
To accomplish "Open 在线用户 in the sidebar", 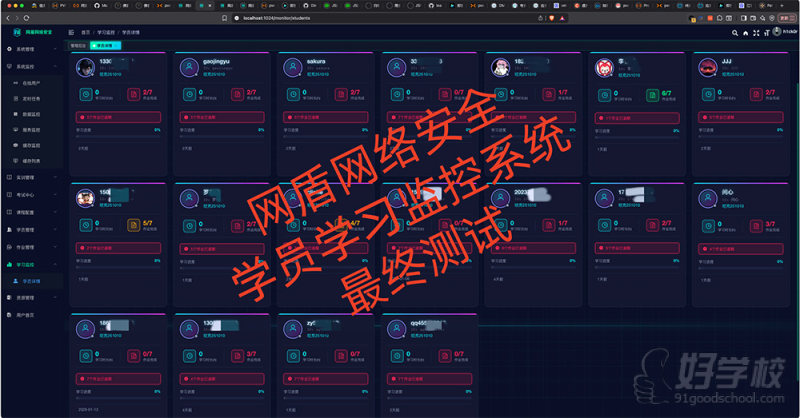I will click(32, 83).
